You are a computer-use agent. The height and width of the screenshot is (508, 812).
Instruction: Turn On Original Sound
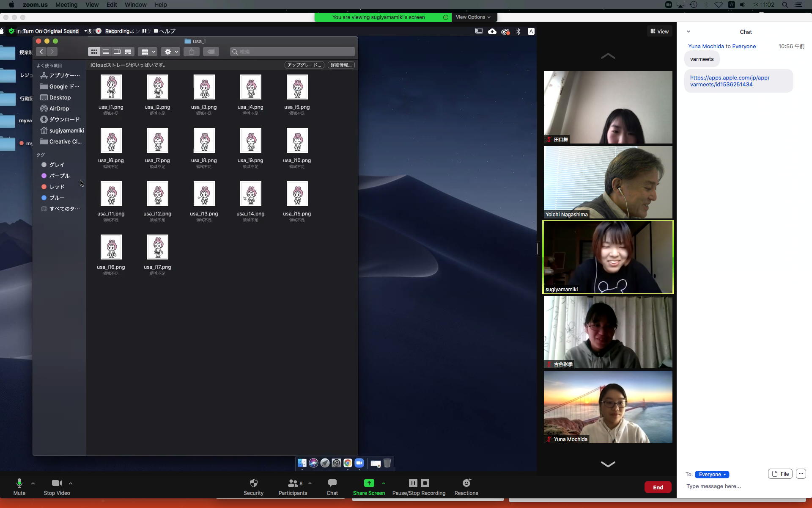point(50,31)
